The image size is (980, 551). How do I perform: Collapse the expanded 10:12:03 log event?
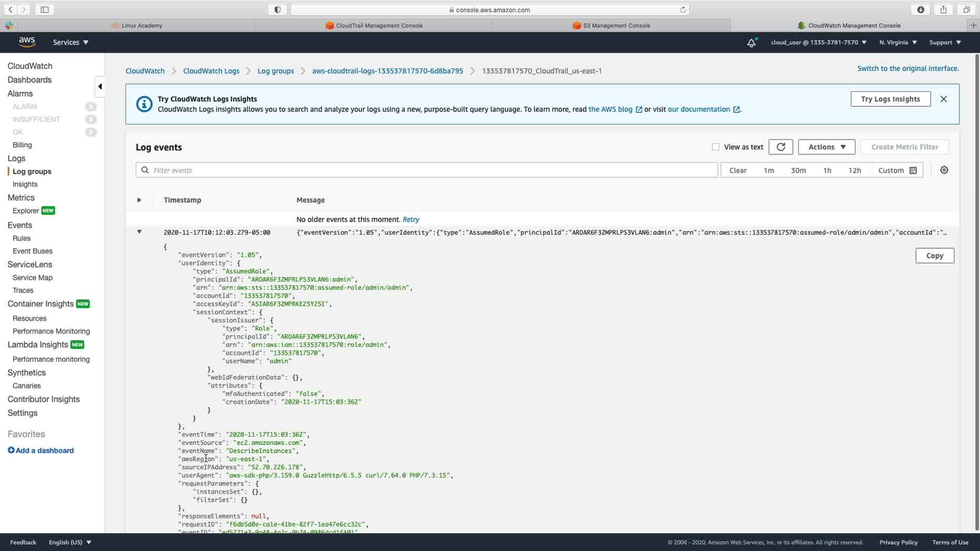coord(139,232)
